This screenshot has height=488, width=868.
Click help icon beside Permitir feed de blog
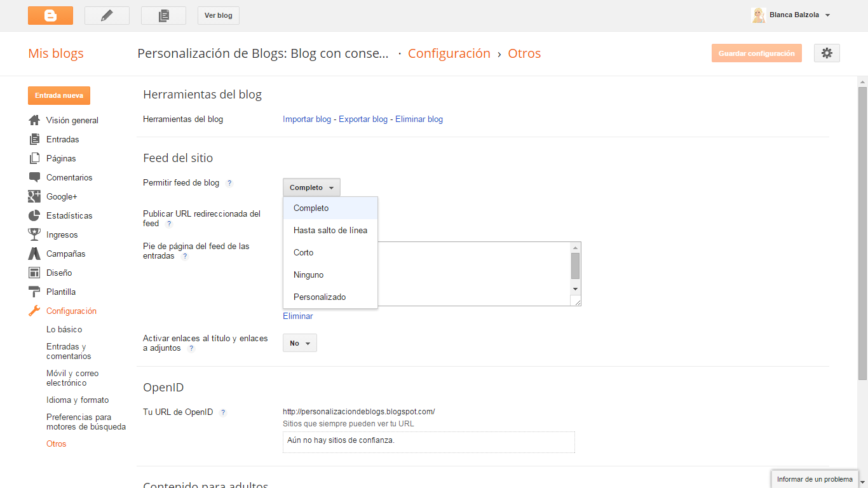click(x=229, y=183)
